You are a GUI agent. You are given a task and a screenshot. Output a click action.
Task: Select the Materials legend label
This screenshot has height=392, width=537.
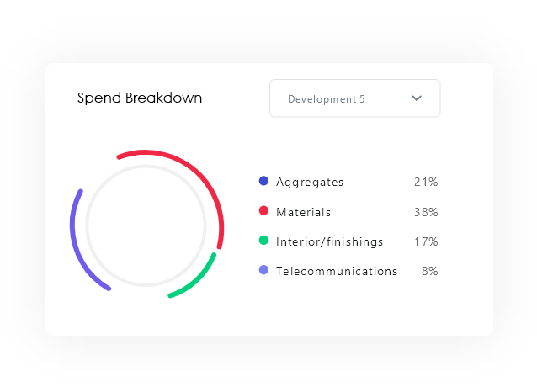tap(303, 212)
